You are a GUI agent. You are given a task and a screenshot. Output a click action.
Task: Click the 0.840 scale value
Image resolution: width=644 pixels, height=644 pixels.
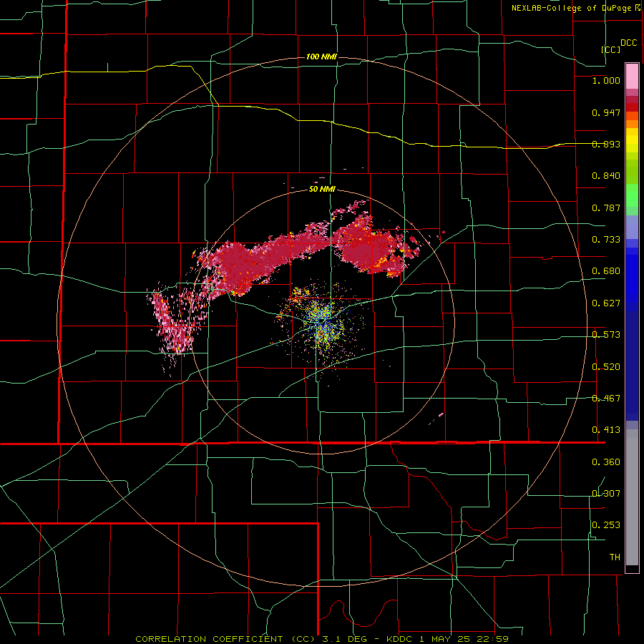[606, 176]
